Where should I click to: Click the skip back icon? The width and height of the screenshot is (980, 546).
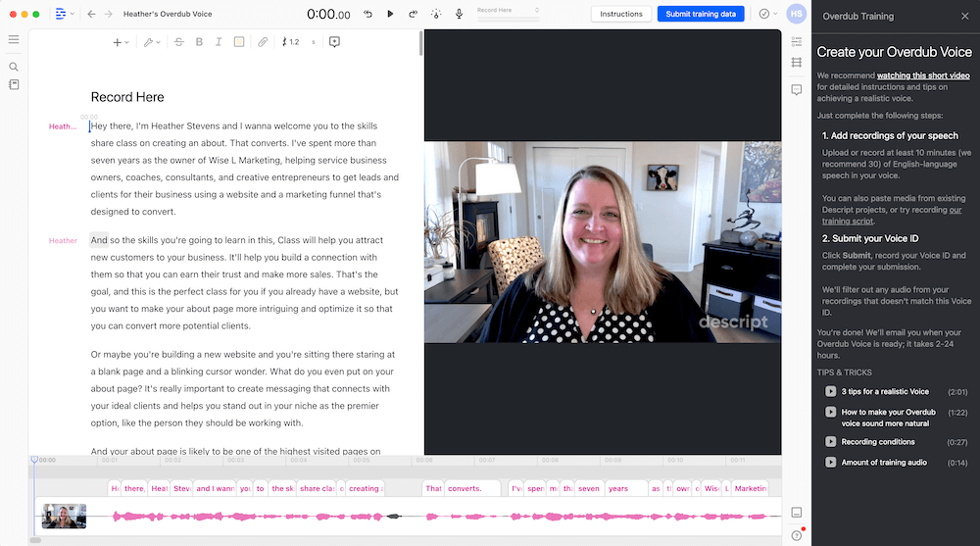[367, 14]
